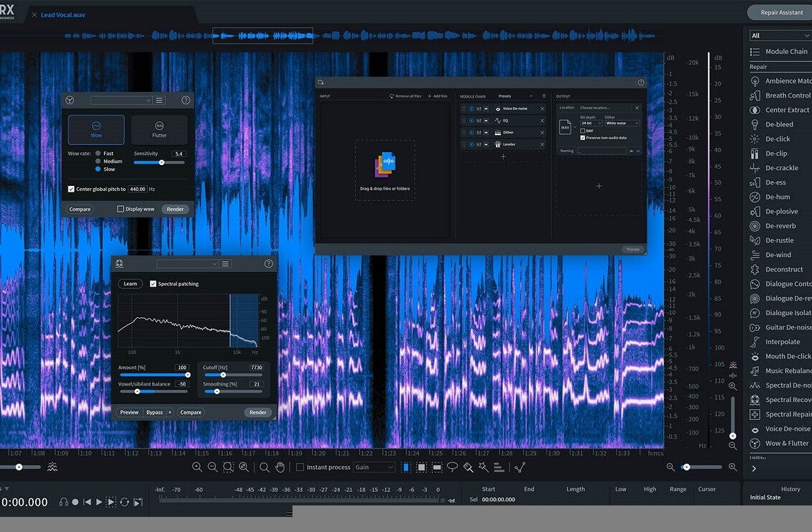
Task: Toggle loop playback icon
Action: 124,502
